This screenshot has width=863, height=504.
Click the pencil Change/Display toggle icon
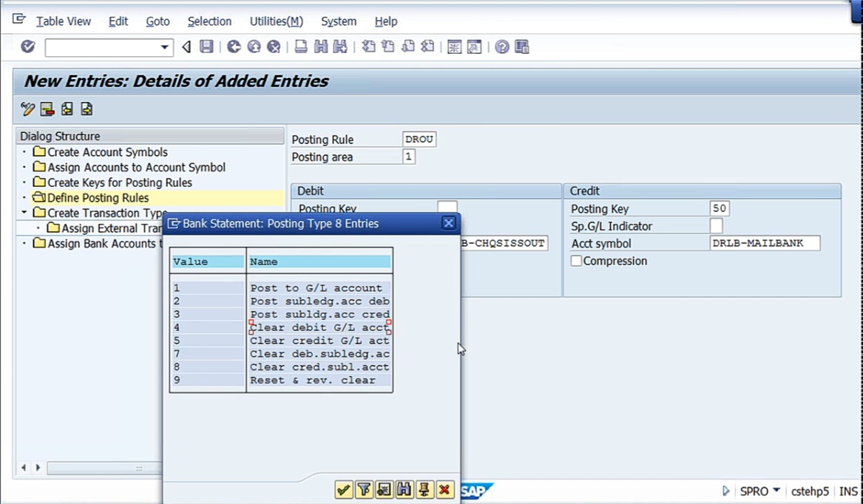[x=27, y=109]
